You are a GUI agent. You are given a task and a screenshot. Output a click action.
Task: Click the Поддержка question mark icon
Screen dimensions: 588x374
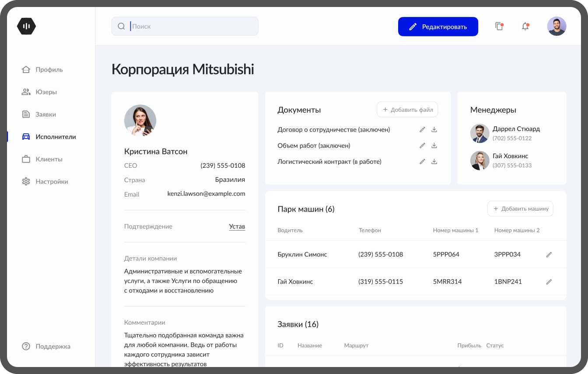click(x=26, y=346)
